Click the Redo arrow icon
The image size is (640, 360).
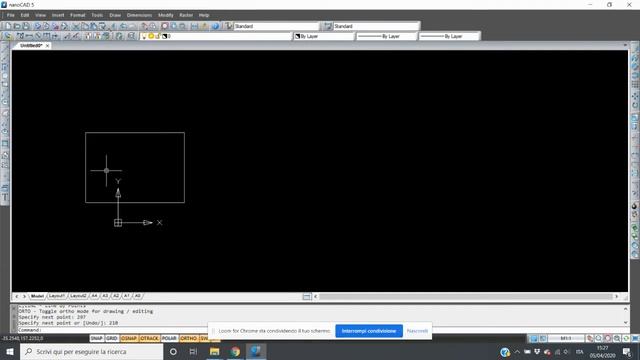(x=132, y=26)
